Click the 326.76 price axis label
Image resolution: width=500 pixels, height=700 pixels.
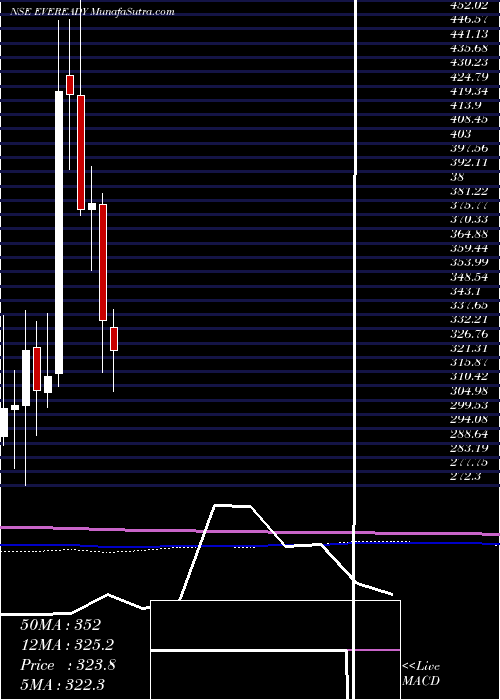click(x=471, y=334)
